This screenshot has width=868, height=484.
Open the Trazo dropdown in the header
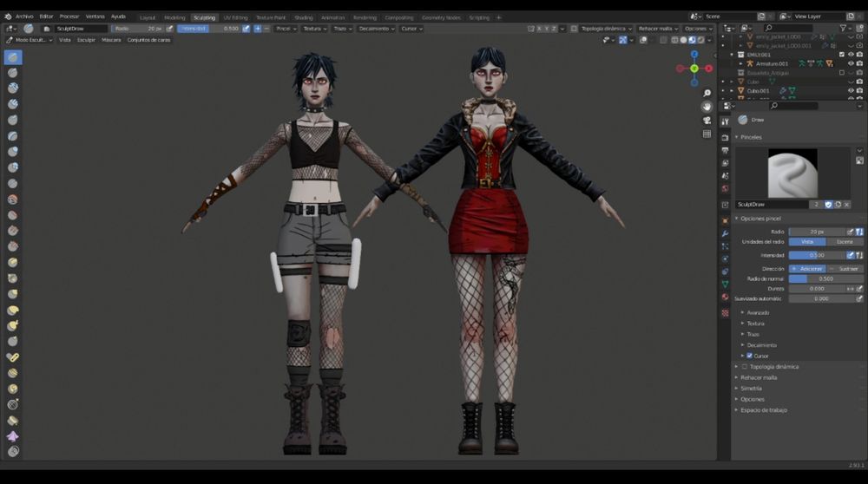pos(343,29)
